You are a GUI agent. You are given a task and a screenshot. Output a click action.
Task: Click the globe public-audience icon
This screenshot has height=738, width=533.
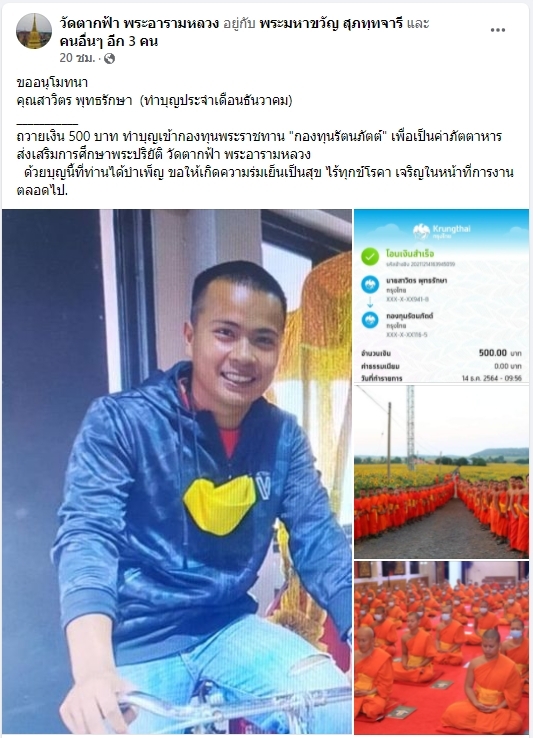point(109,58)
